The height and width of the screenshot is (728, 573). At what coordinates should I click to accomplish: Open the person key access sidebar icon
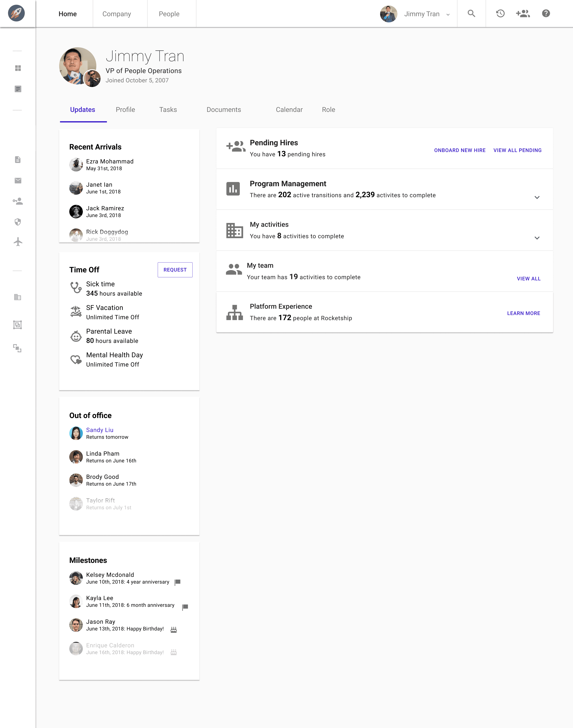(18, 201)
